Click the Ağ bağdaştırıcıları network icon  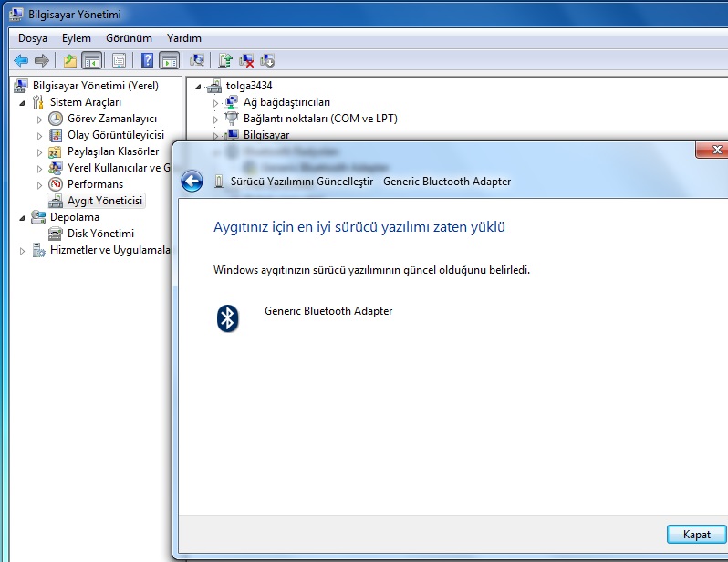[231, 102]
